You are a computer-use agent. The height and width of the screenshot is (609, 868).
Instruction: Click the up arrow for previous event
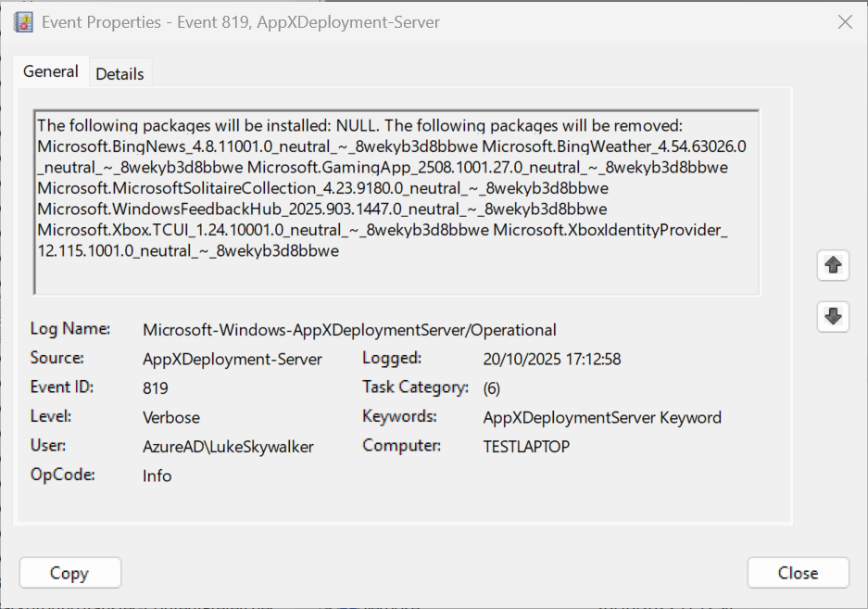click(833, 265)
